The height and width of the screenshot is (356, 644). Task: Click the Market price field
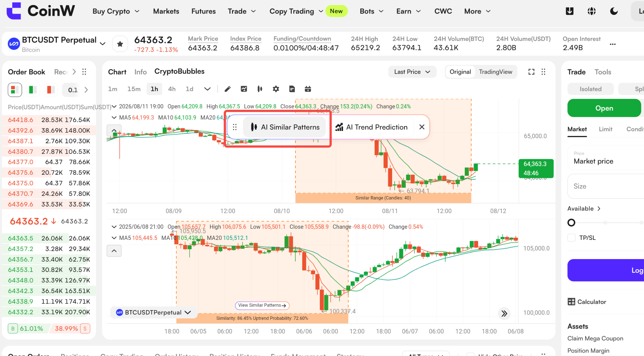point(606,158)
